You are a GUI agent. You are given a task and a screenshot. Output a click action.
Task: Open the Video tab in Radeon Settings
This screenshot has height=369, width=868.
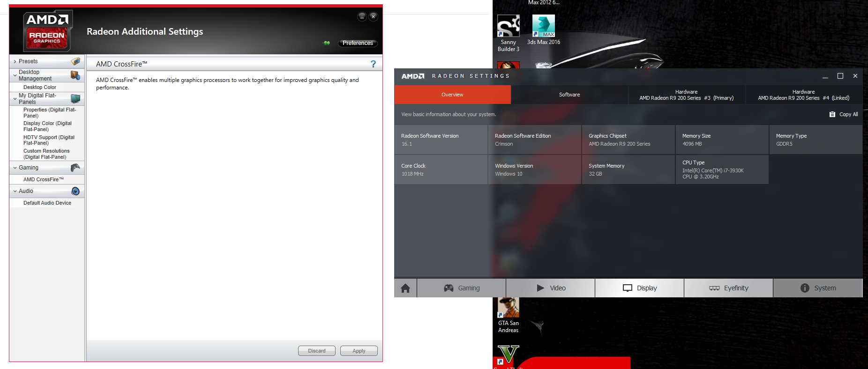551,288
